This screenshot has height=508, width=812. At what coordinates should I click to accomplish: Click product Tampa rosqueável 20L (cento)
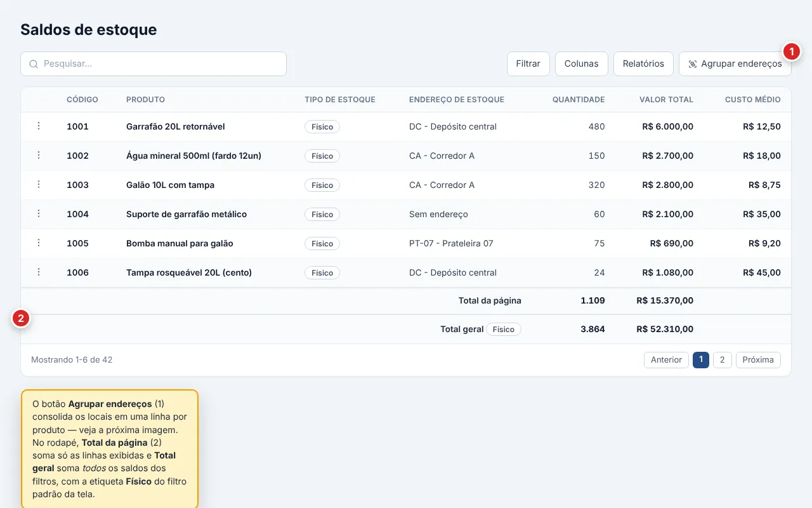click(x=189, y=272)
